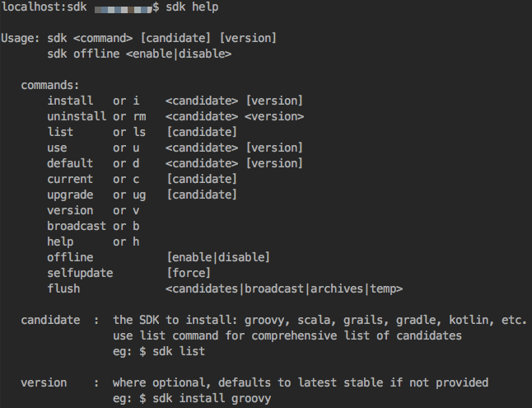532x408 pixels.
Task: Click the 'default' command word
Action: coord(70,163)
